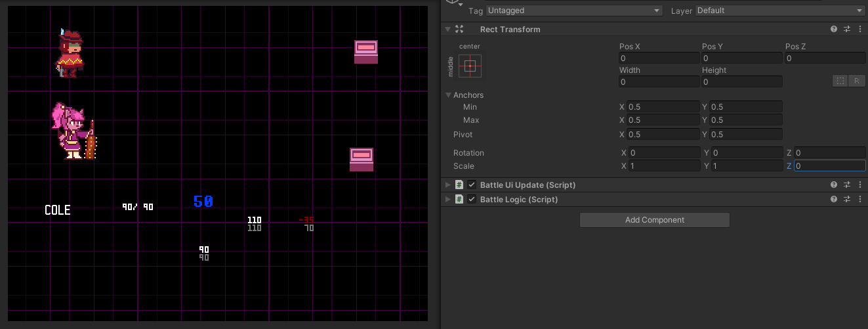This screenshot has width=868, height=329.
Task: Edit Scale X field
Action: pos(664,166)
